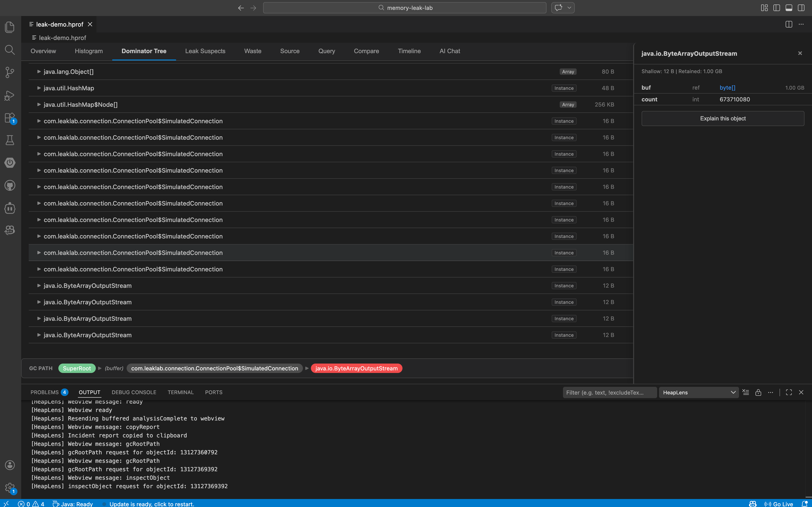
Task: Open the byte[] reference link
Action: [x=727, y=87]
